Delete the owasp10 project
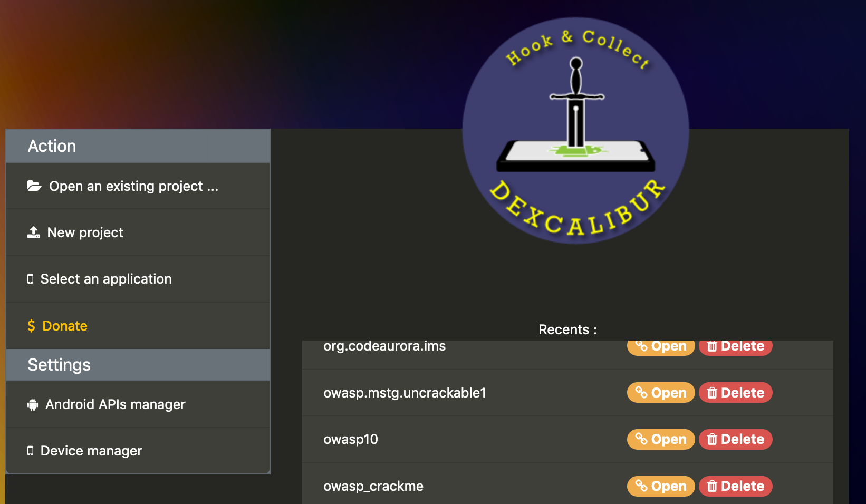This screenshot has height=504, width=866. [736, 439]
